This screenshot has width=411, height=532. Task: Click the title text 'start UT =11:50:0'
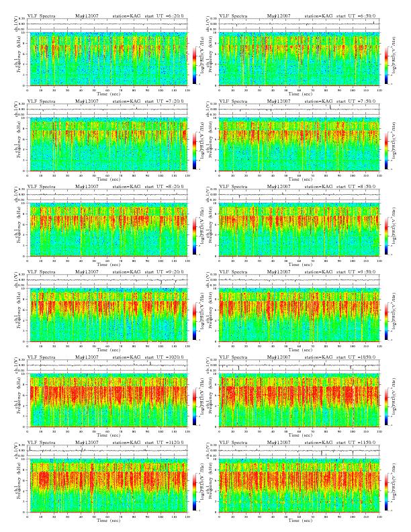click(356, 443)
